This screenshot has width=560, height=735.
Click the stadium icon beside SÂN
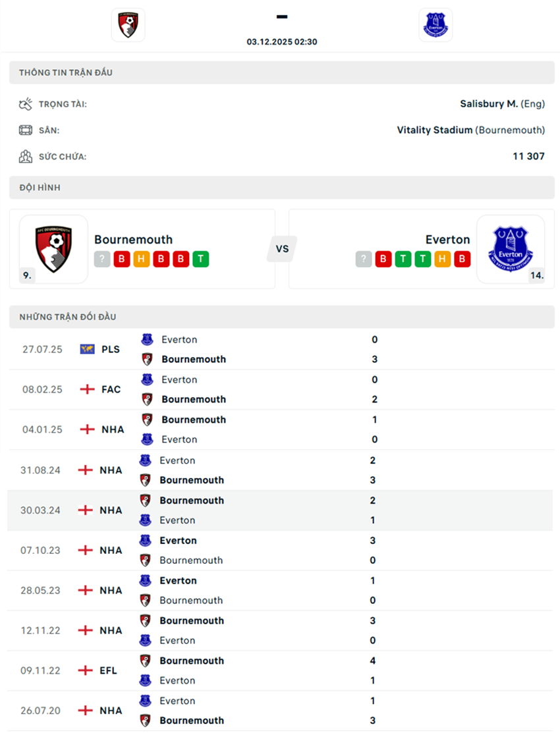pos(26,130)
